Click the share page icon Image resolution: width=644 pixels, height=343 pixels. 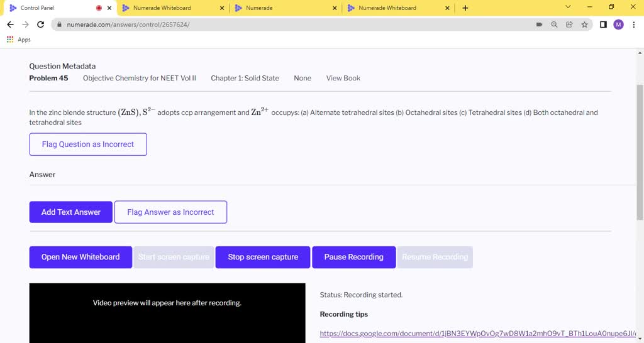pyautogui.click(x=569, y=24)
